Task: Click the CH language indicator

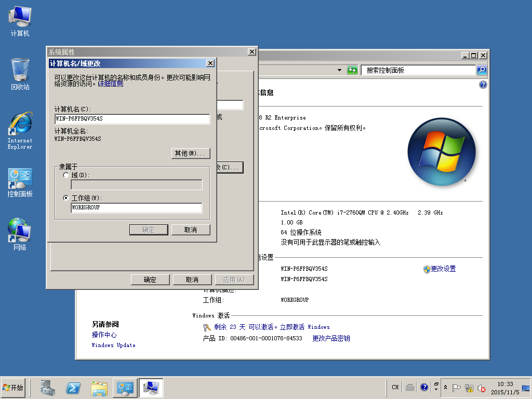Action: [x=395, y=387]
